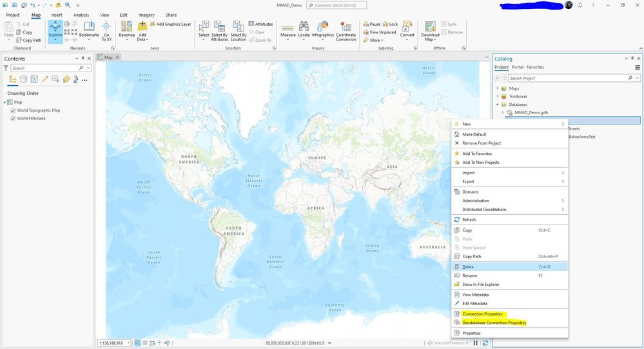Click Add Graphics Layer button
The height and width of the screenshot is (349, 644).
[171, 25]
